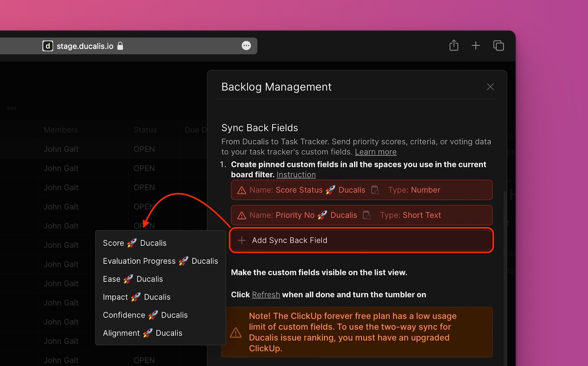Click Refresh to update fields
The image size is (588, 366).
266,294
